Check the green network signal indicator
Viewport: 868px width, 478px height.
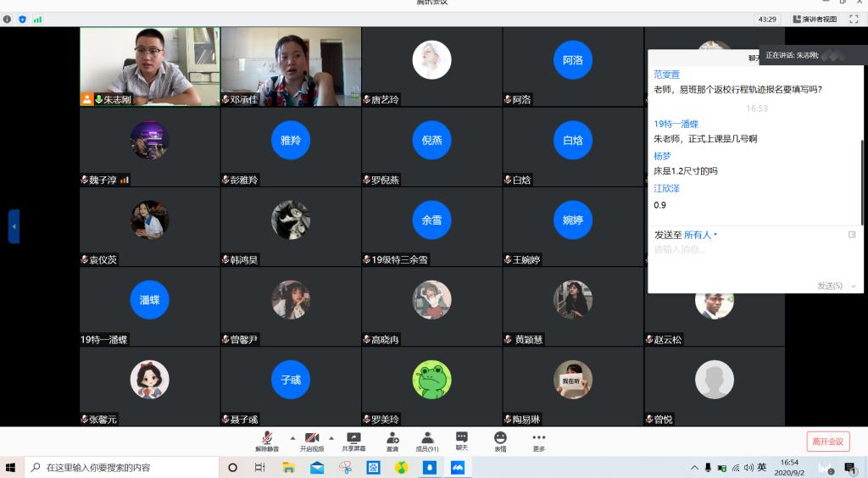(x=37, y=19)
